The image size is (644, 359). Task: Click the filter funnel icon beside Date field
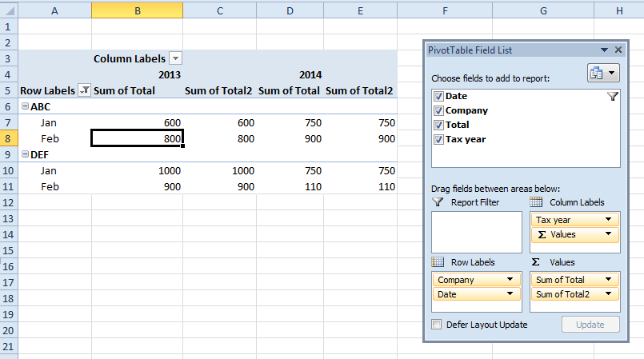[613, 97]
